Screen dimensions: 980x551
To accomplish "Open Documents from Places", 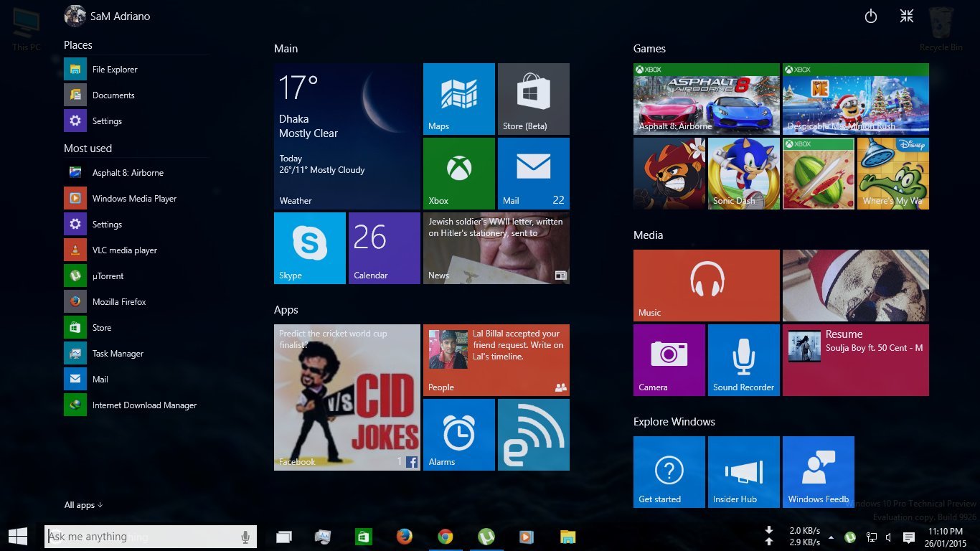I will point(136,95).
